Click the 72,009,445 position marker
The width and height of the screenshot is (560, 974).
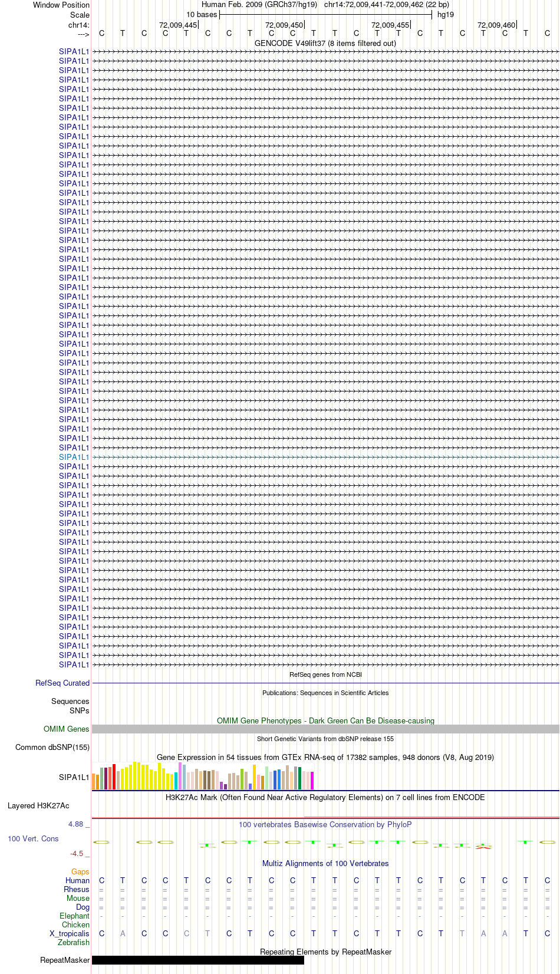tap(178, 25)
